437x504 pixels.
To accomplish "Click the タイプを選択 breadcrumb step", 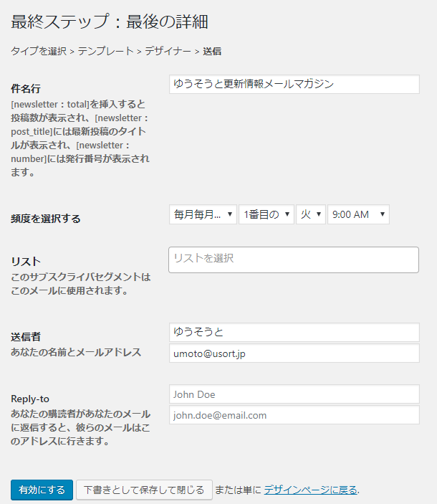I will [x=39, y=51].
